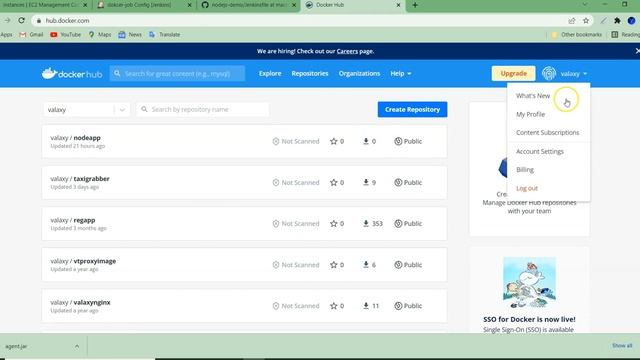Screen dimensions: 640x360
Task: Open Billing from account menu
Action: coord(524,170)
